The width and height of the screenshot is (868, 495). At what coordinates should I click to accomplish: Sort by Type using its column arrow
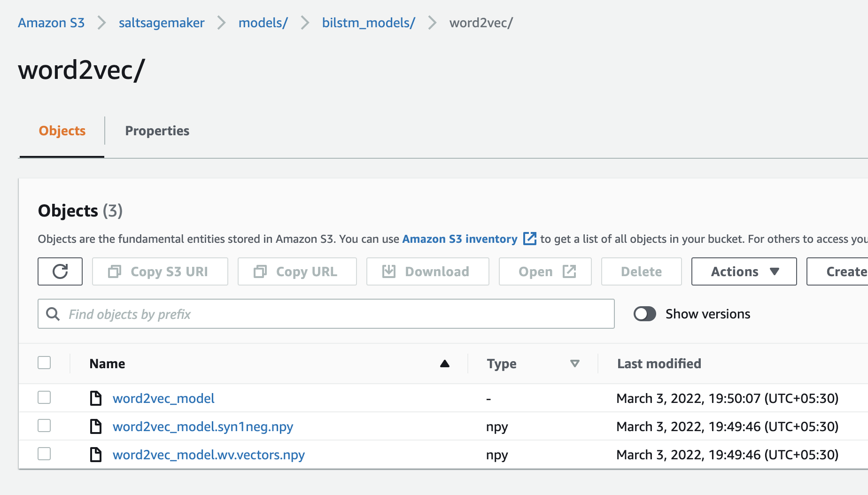click(574, 364)
